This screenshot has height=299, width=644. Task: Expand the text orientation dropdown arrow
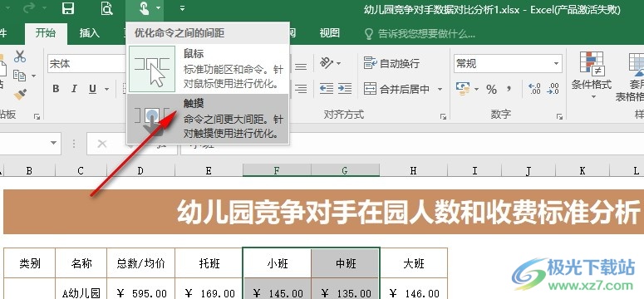pyautogui.click(x=339, y=64)
